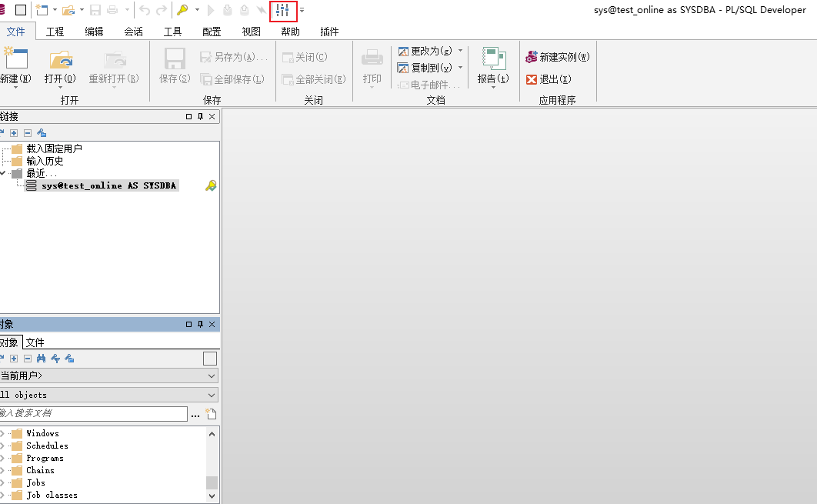Pin the 对象 panel with pushpin icon
Viewport: 817px width, 504px height.
pos(201,324)
